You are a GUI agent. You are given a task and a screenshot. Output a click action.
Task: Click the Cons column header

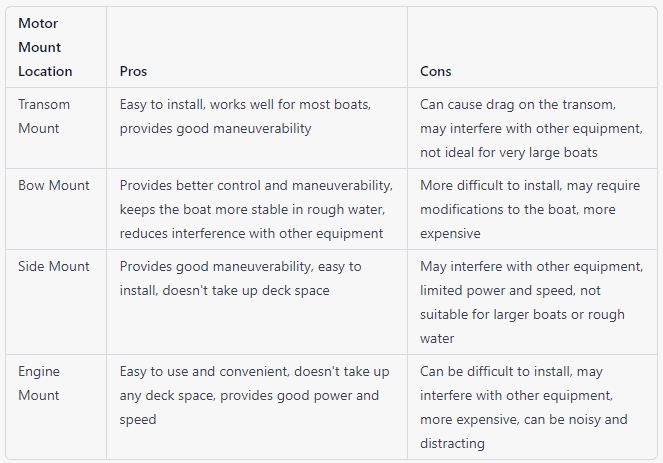436,71
